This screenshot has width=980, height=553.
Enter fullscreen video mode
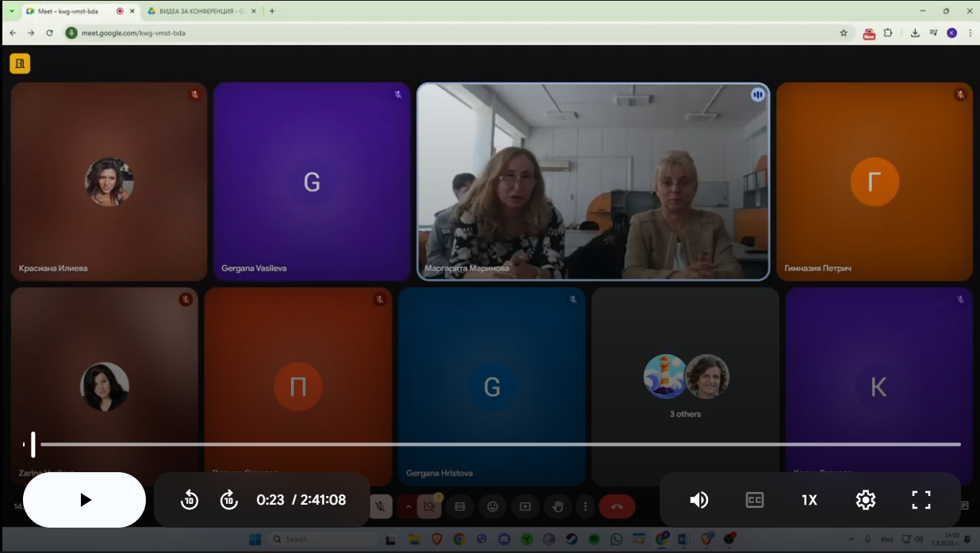click(x=921, y=500)
